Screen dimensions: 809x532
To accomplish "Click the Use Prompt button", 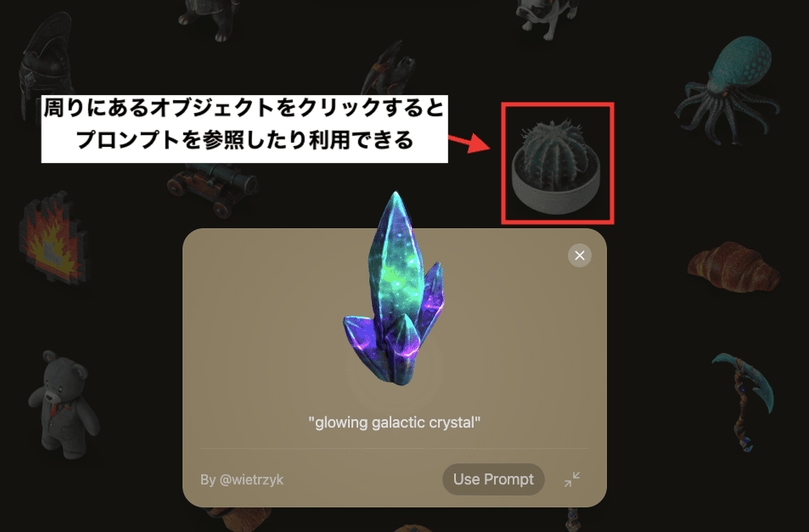I will coord(493,479).
